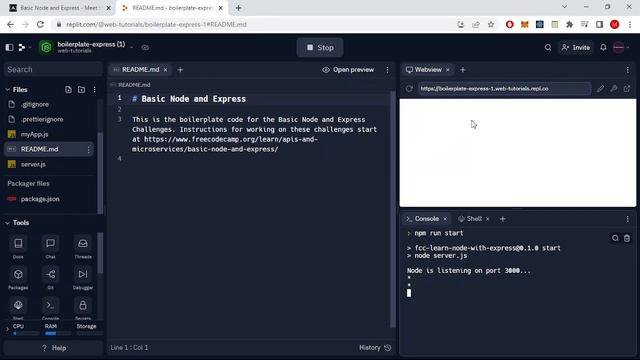This screenshot has width=640, height=360.
Task: Expand the CPU RAM Storage resources panel
Action: tap(7, 329)
